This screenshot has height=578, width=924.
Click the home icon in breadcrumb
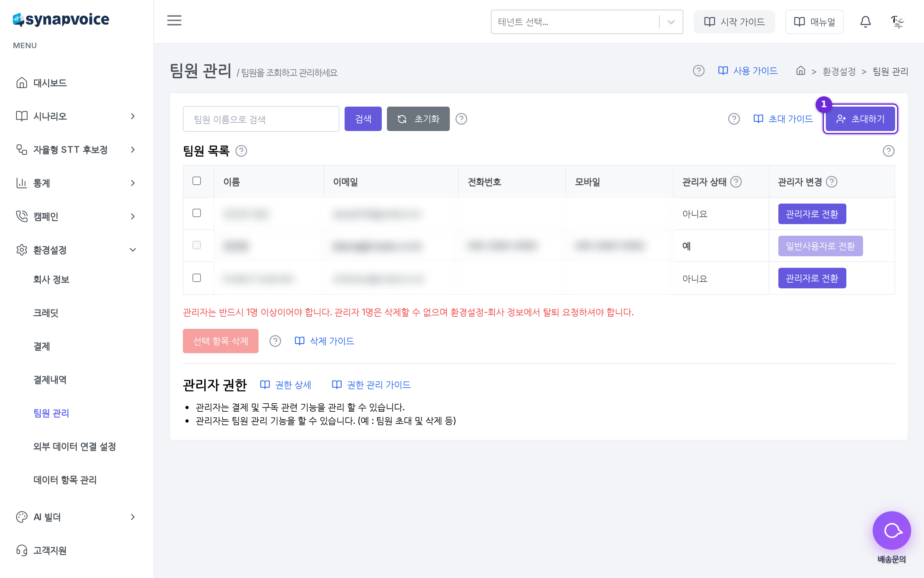tap(801, 71)
